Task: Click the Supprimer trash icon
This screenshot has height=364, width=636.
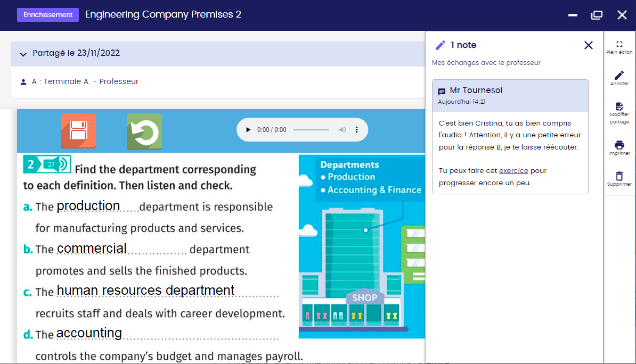Action: tap(619, 178)
